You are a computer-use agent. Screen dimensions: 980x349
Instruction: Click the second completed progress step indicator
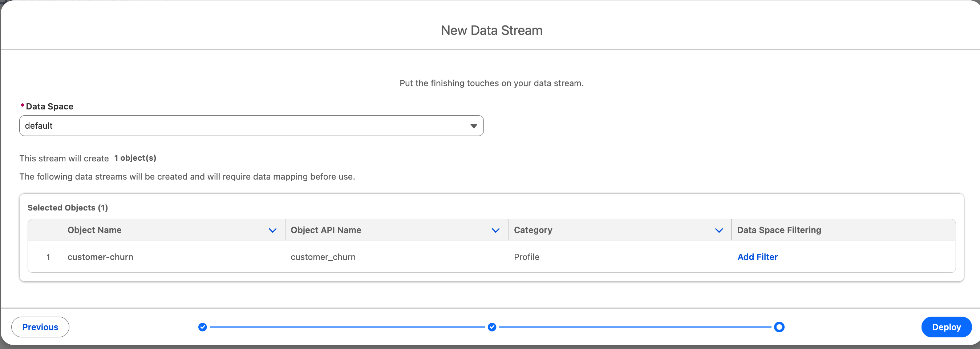pyautogui.click(x=492, y=327)
